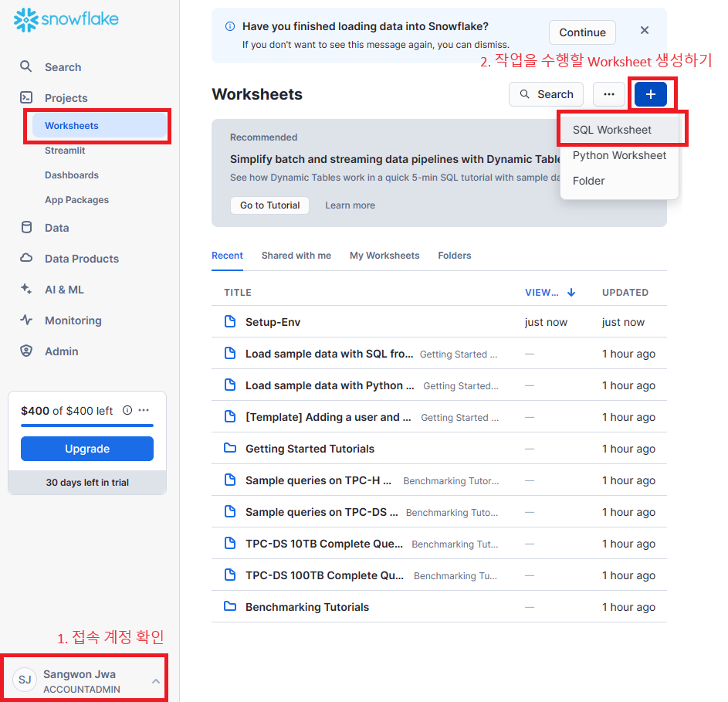Click the info icon in the banner
The image size is (728, 702).
point(230,26)
